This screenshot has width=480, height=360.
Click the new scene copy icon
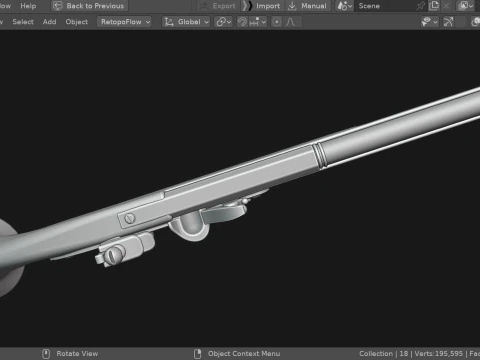click(x=434, y=6)
